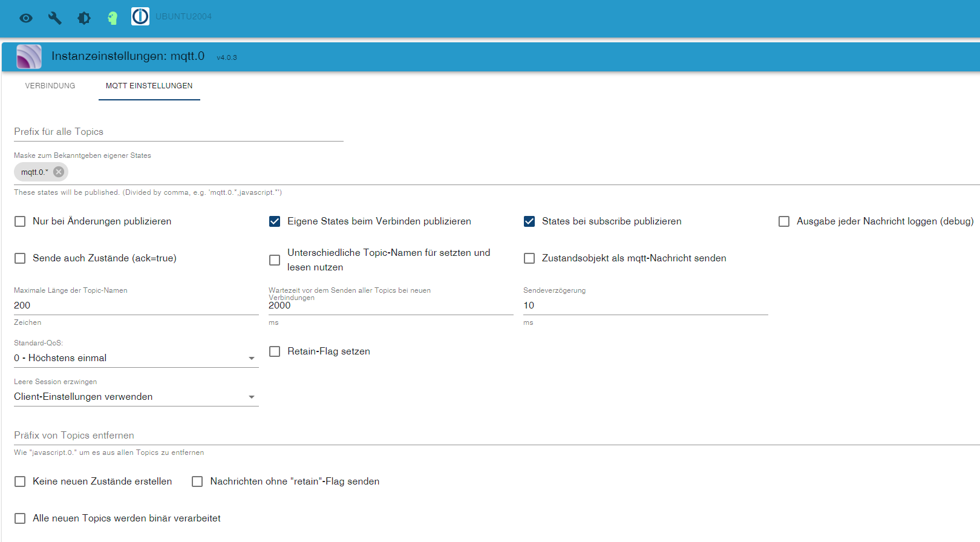The image size is (980, 542).
Task: Remove the mqtt.0.* chip
Action: 59,172
